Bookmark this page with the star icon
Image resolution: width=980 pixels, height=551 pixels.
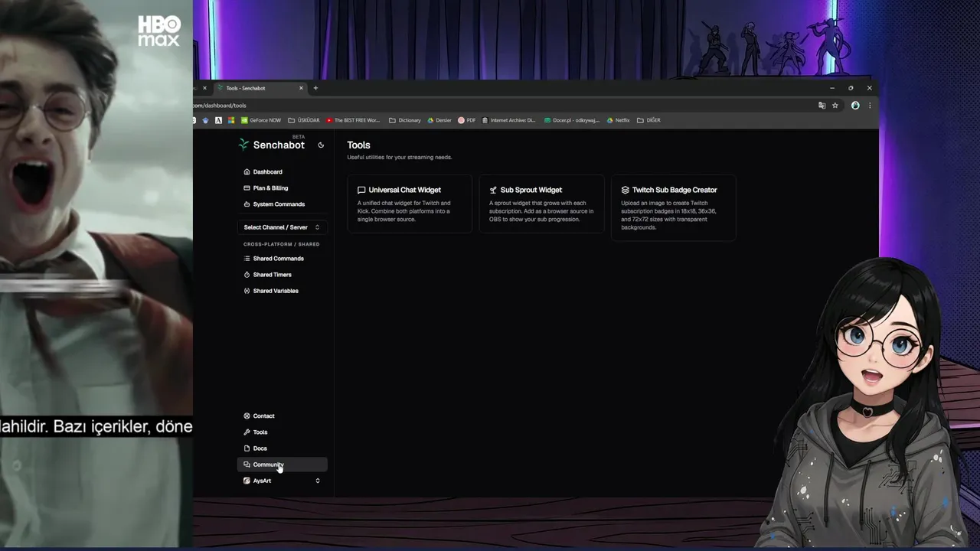pos(835,106)
